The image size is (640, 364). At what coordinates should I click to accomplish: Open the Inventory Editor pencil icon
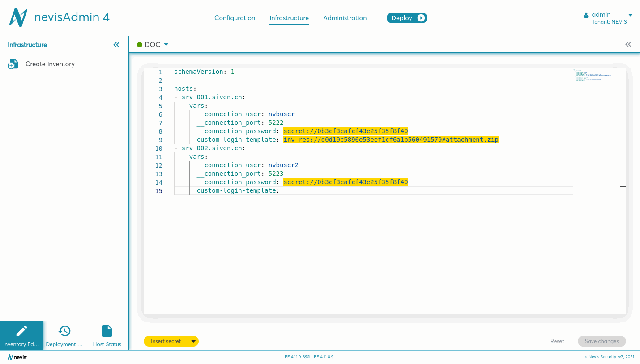21,331
